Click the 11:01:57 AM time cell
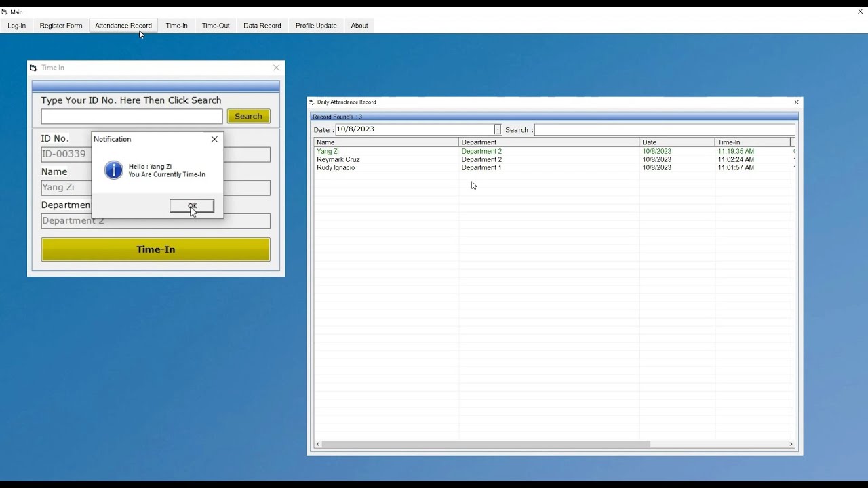Viewport: 868px width, 488px height. (736, 168)
